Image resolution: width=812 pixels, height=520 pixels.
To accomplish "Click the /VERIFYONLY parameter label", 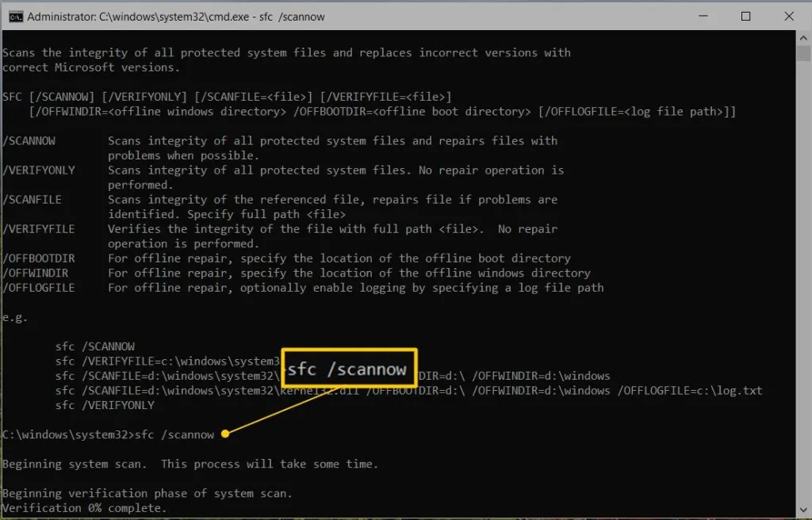I will [36, 170].
